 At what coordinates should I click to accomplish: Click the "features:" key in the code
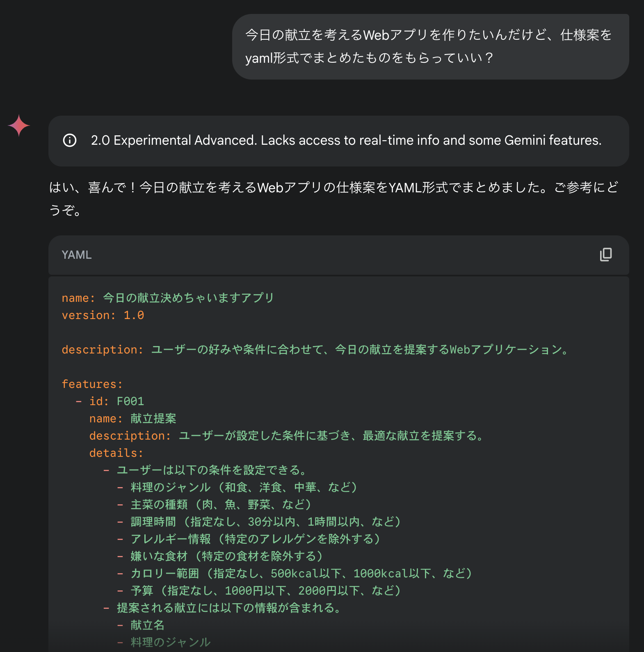(x=92, y=384)
